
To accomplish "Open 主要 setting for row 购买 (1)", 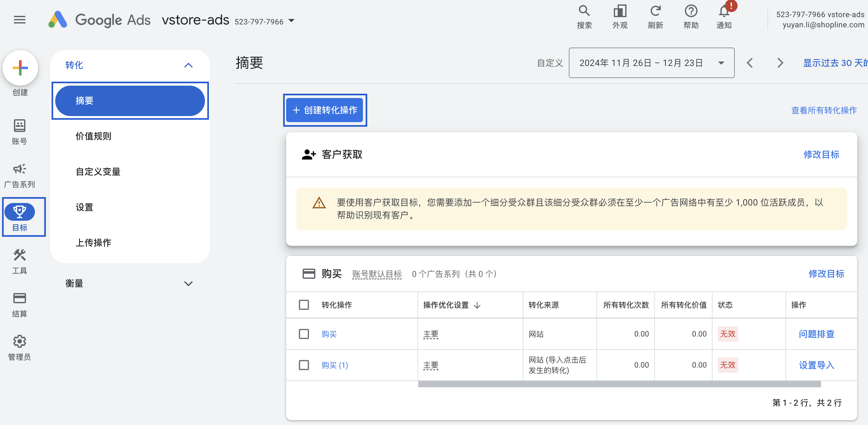I will tap(431, 365).
